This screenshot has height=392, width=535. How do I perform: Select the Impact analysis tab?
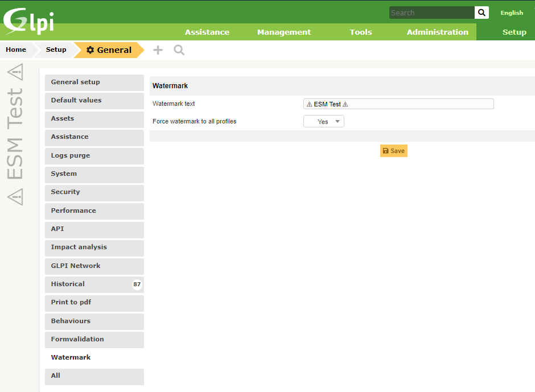(x=94, y=248)
